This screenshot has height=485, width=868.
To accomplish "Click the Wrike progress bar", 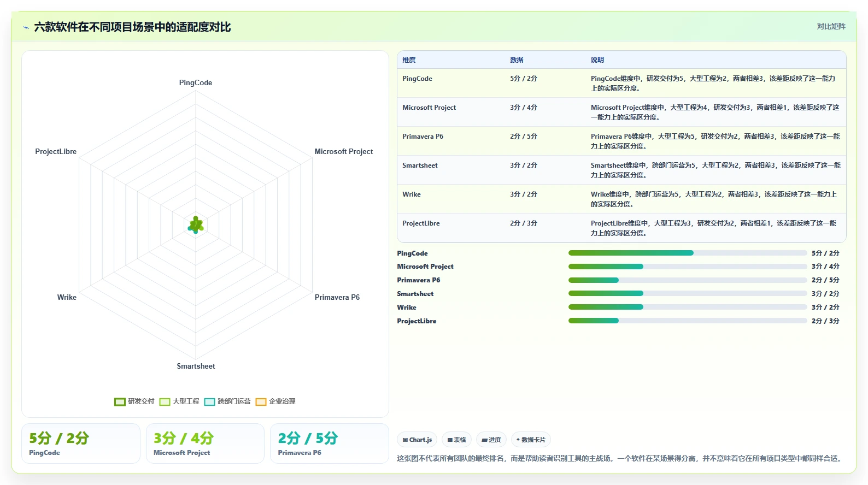I will point(688,307).
